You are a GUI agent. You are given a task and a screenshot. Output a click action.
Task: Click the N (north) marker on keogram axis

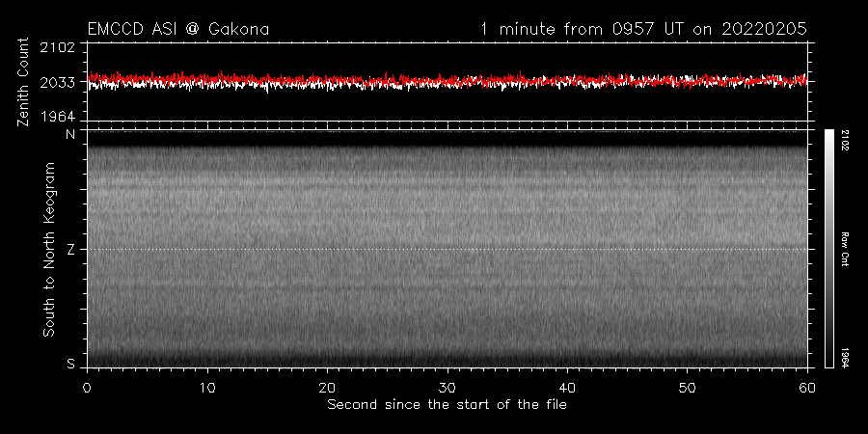click(x=70, y=135)
